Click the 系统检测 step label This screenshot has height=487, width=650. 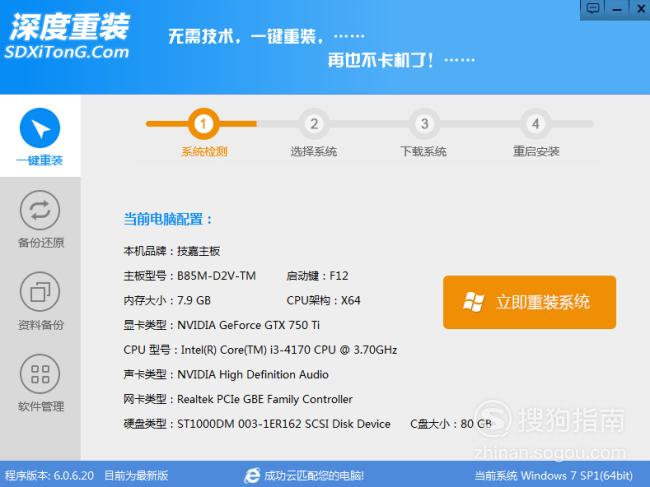[x=204, y=151]
